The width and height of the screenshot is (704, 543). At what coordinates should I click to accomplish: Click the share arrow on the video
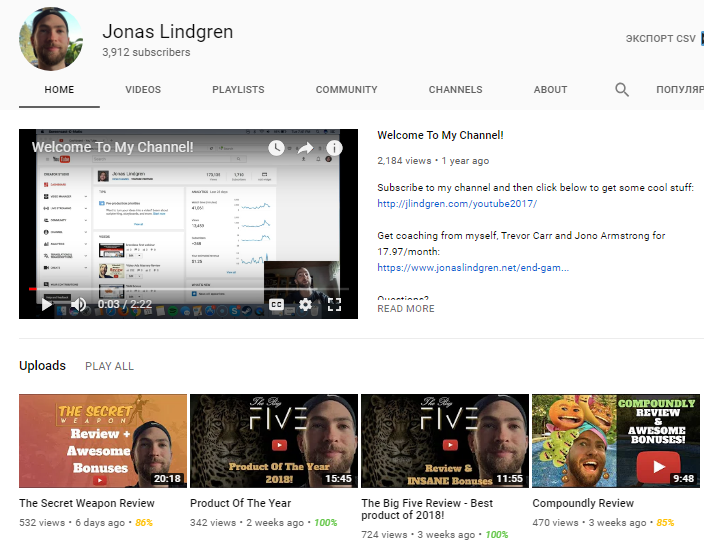(305, 148)
